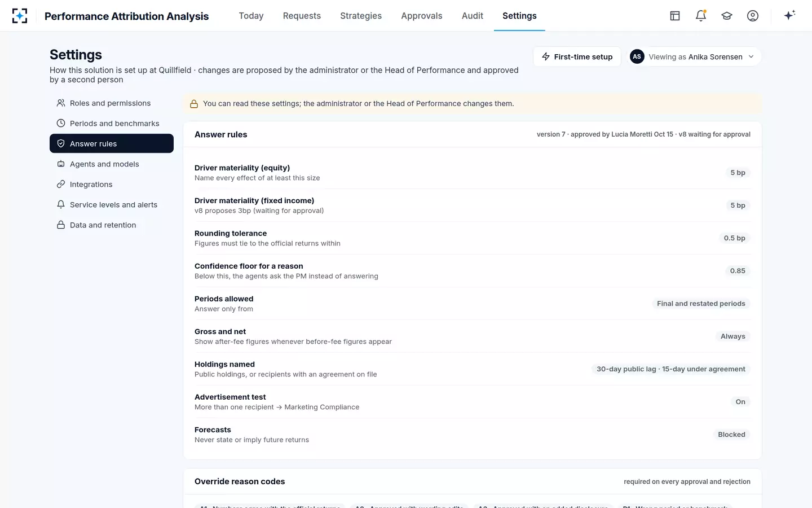The width and height of the screenshot is (812, 508).
Task: Select Answer rules in sidebar
Action: pos(112,143)
